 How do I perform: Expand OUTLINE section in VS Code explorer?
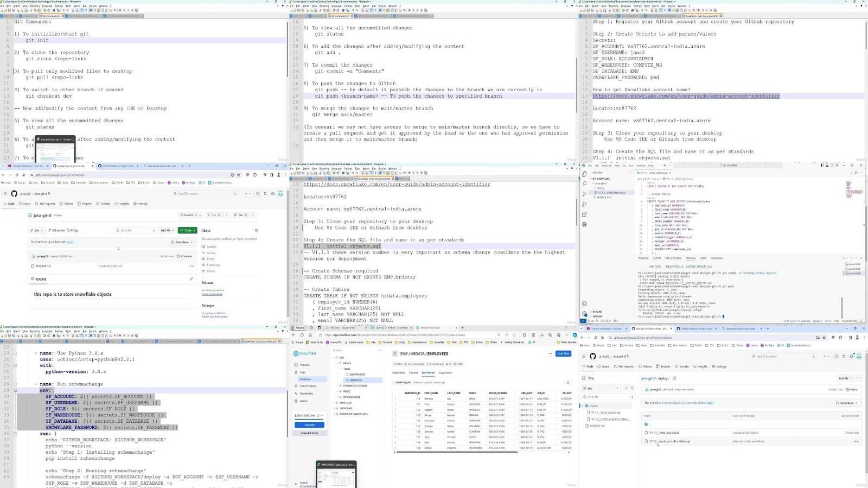(x=597, y=312)
